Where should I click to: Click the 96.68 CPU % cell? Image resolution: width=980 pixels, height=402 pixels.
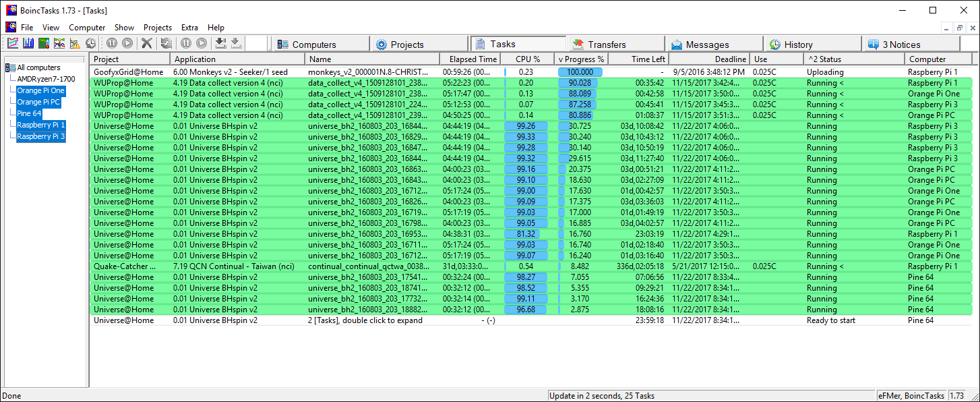526,310
